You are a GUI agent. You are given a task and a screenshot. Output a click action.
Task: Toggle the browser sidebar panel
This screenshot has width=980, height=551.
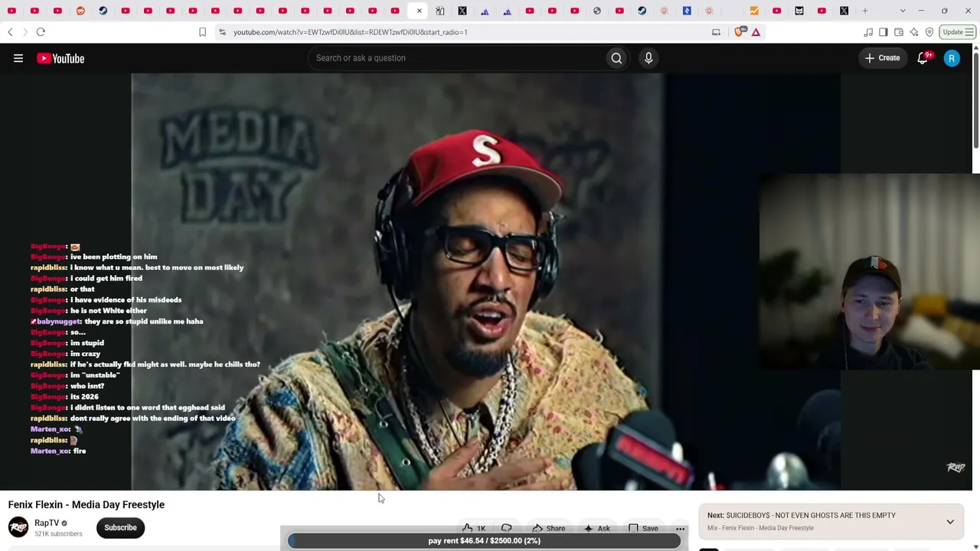pos(884,32)
